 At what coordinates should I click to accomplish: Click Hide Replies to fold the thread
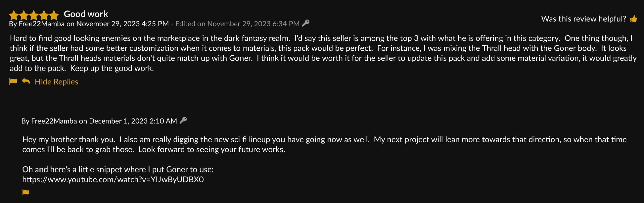tap(56, 81)
